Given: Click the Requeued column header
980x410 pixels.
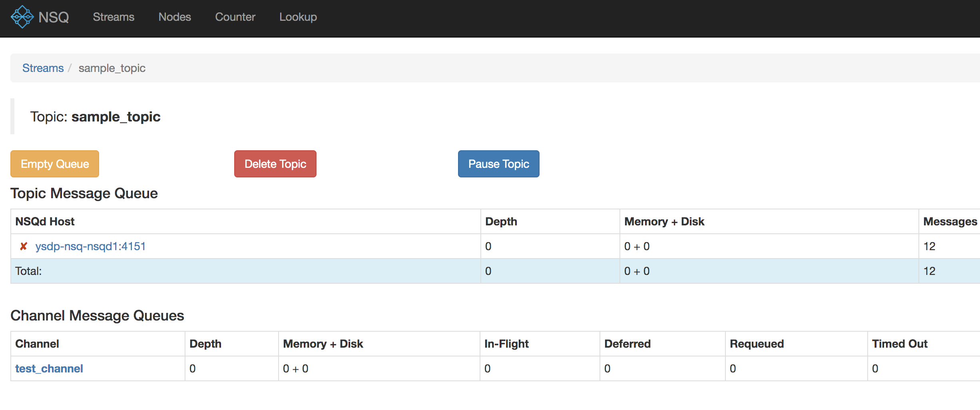Looking at the screenshot, I should (x=757, y=344).
